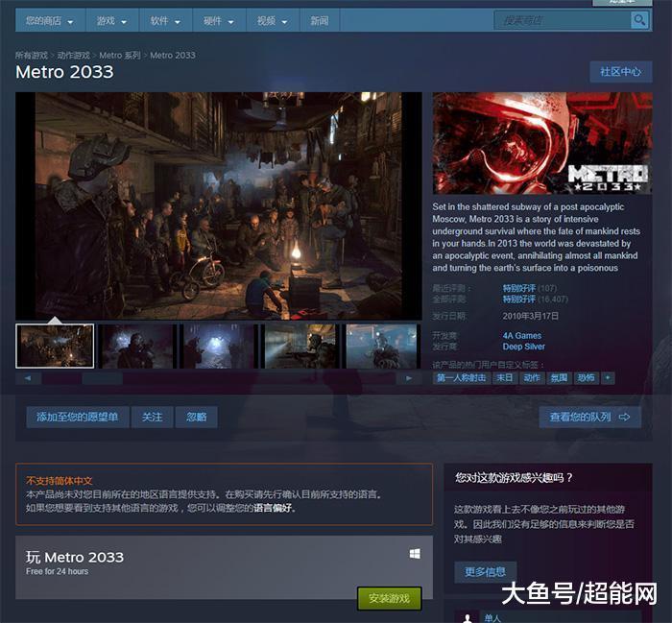
Task: Select first screenshot thumbnail of the crowd
Action: point(55,346)
